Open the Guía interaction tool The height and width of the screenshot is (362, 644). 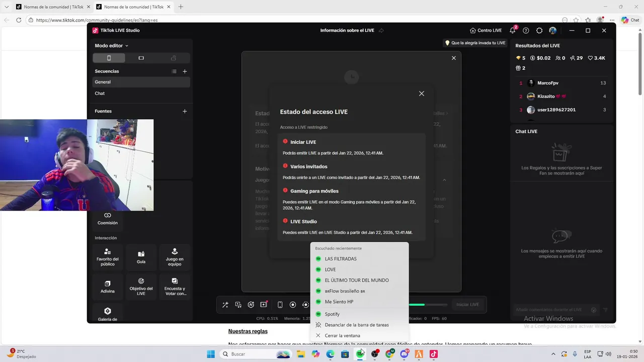141,257
